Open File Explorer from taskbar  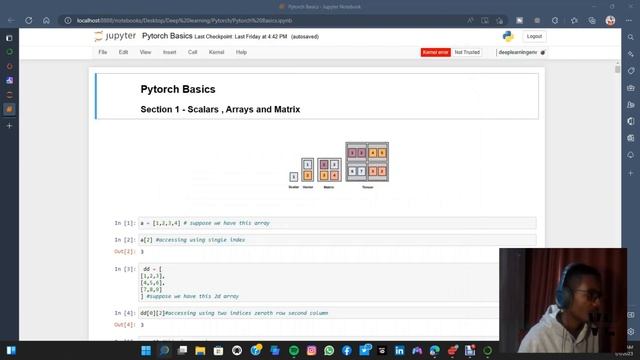coord(200,351)
